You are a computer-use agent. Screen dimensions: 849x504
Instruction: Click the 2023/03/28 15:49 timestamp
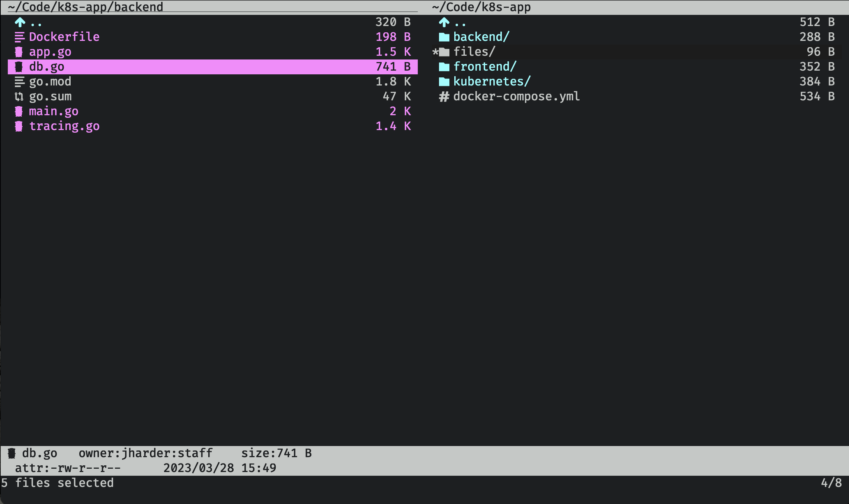click(220, 468)
